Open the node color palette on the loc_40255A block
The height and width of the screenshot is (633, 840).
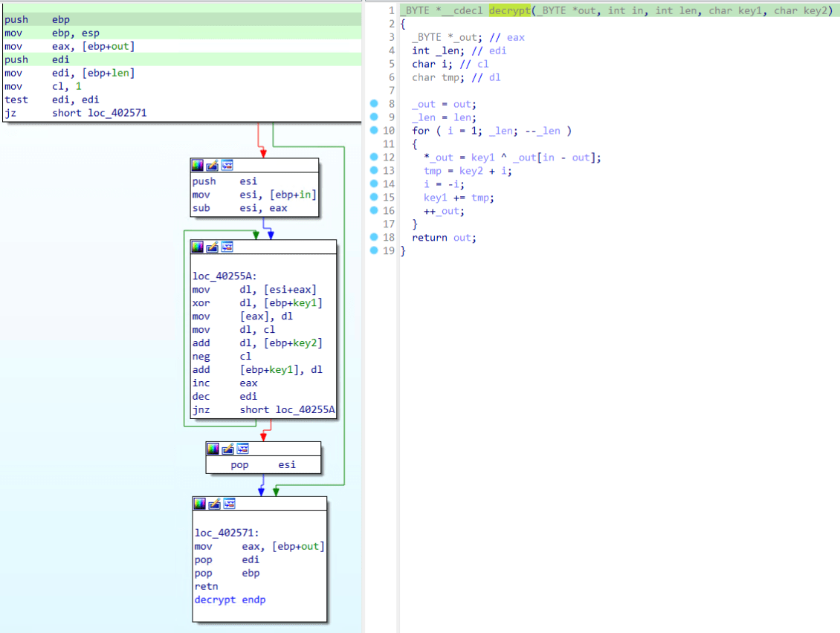click(x=197, y=247)
